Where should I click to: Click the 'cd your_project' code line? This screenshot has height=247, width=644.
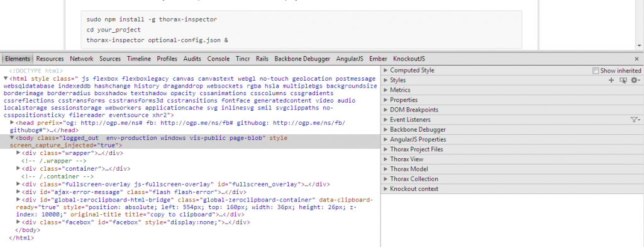(114, 30)
